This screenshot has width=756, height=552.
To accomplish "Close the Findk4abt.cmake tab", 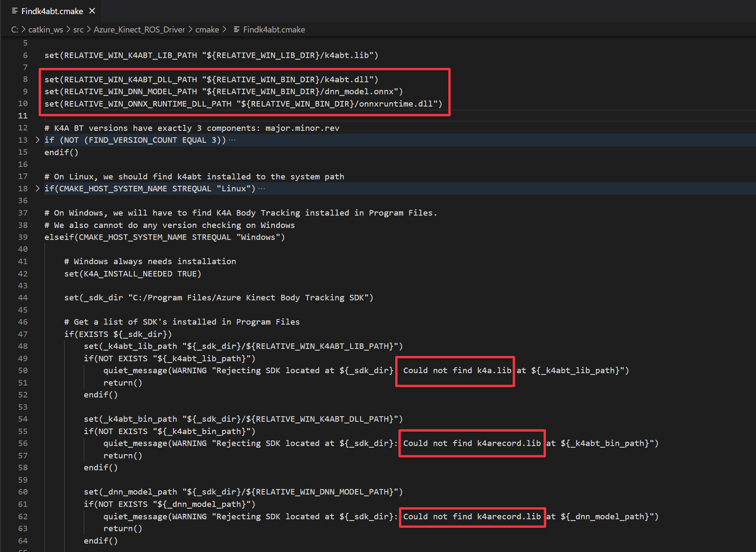I will (x=92, y=11).
